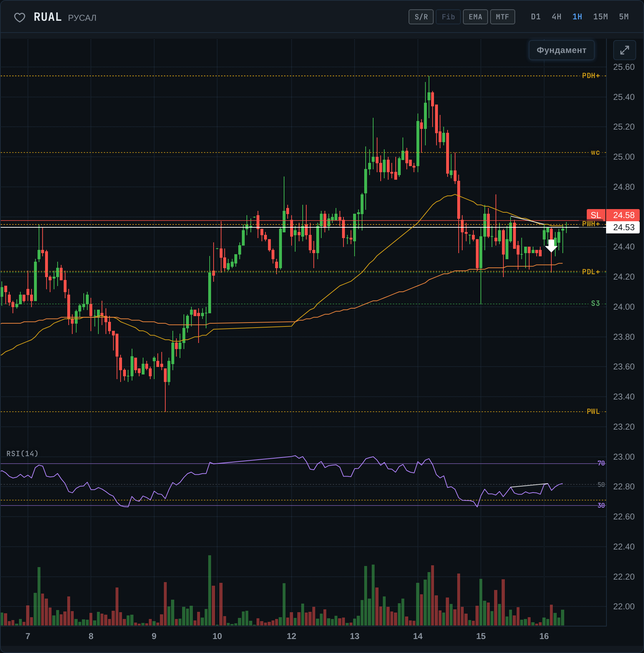Toggle the S/R levels overlay

click(x=421, y=17)
